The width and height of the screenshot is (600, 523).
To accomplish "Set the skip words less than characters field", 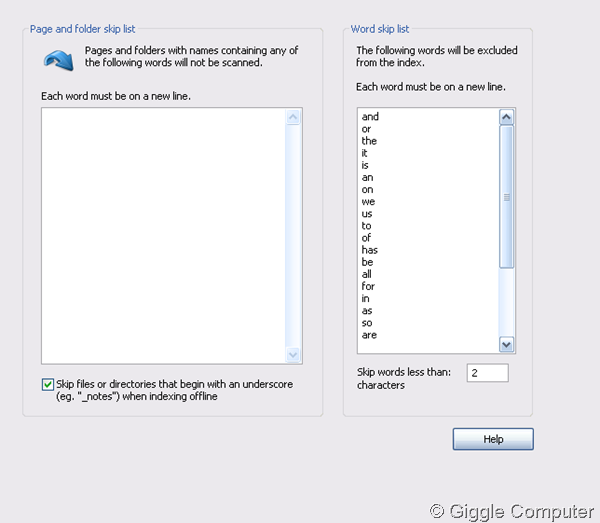I will [x=488, y=373].
